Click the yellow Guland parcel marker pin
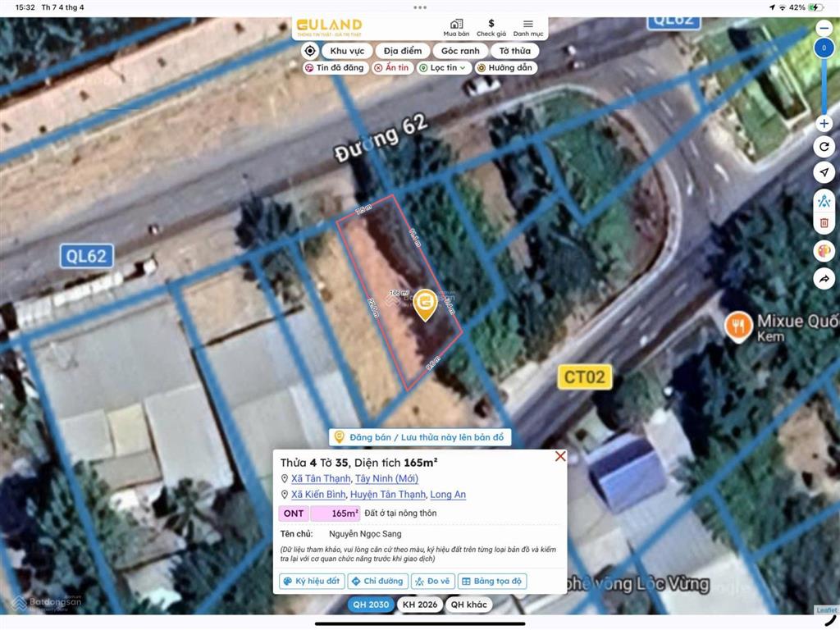This screenshot has height=630, width=840. pyautogui.click(x=426, y=304)
